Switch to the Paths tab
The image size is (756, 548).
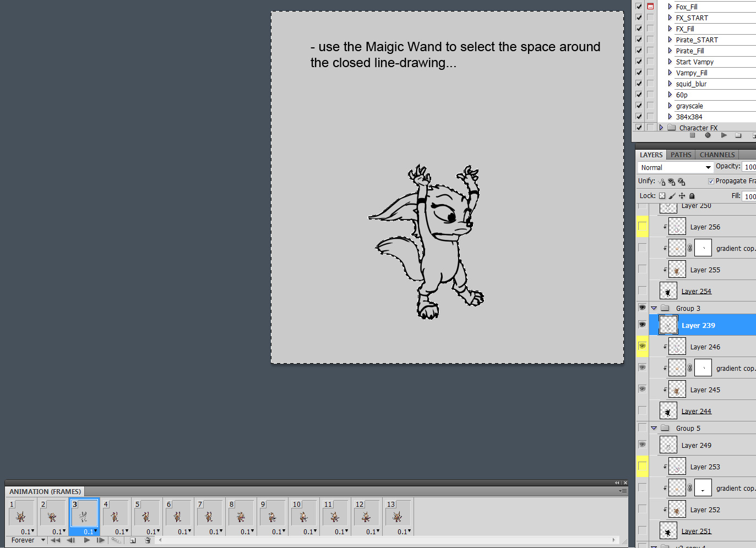pyautogui.click(x=681, y=155)
